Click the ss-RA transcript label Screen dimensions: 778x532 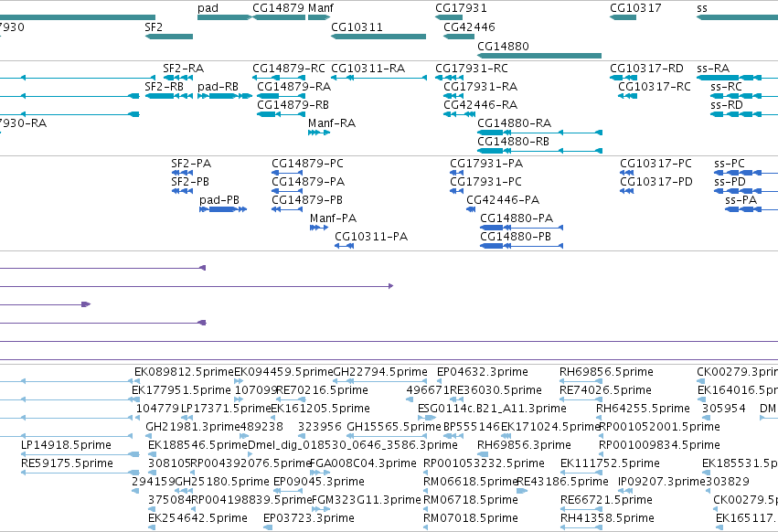click(713, 69)
